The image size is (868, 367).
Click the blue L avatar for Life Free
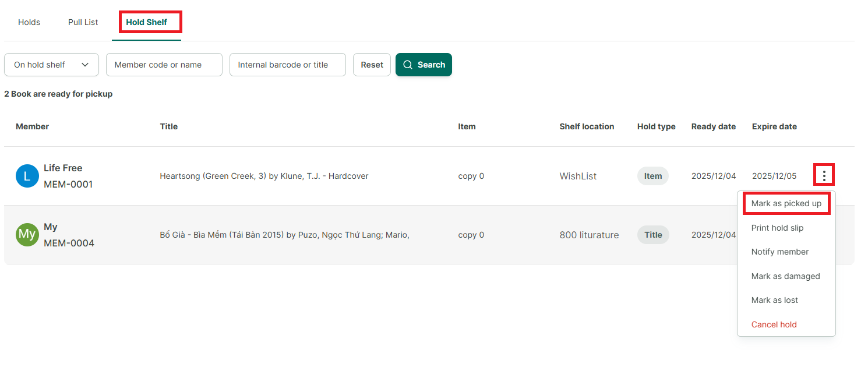(27, 176)
